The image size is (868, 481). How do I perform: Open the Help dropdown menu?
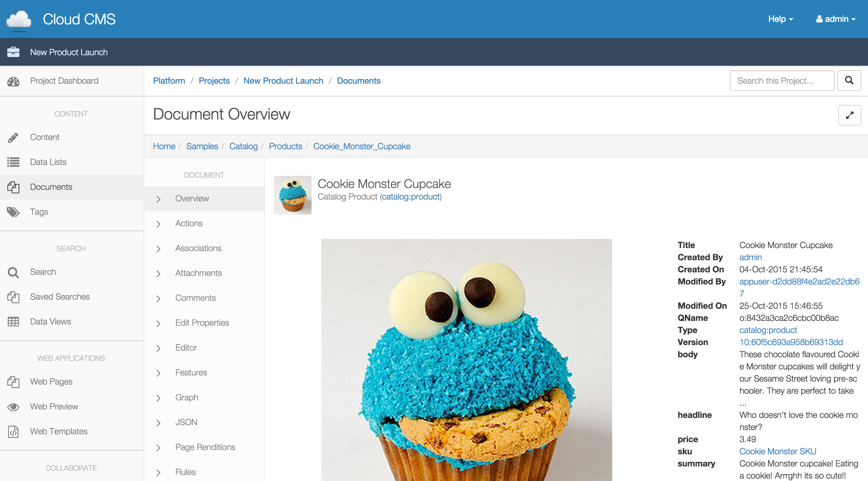[x=780, y=19]
